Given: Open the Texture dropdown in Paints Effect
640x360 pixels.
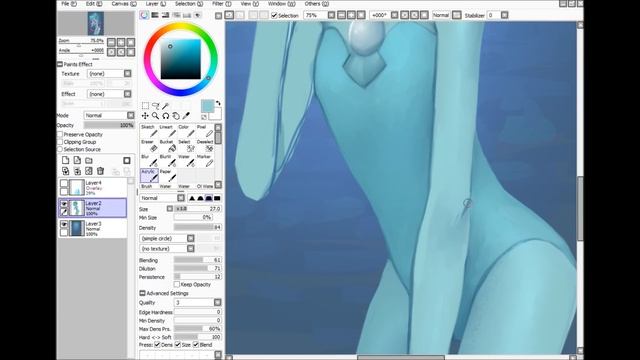Looking at the screenshot, I should click(128, 73).
